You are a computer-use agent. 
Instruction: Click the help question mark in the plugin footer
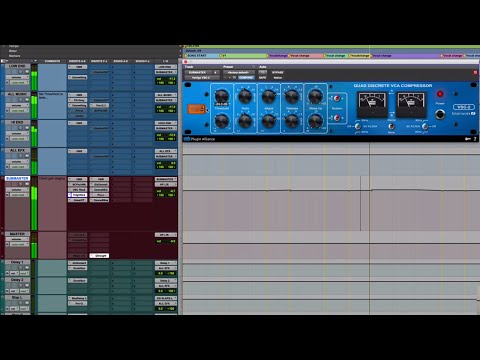tap(475, 139)
